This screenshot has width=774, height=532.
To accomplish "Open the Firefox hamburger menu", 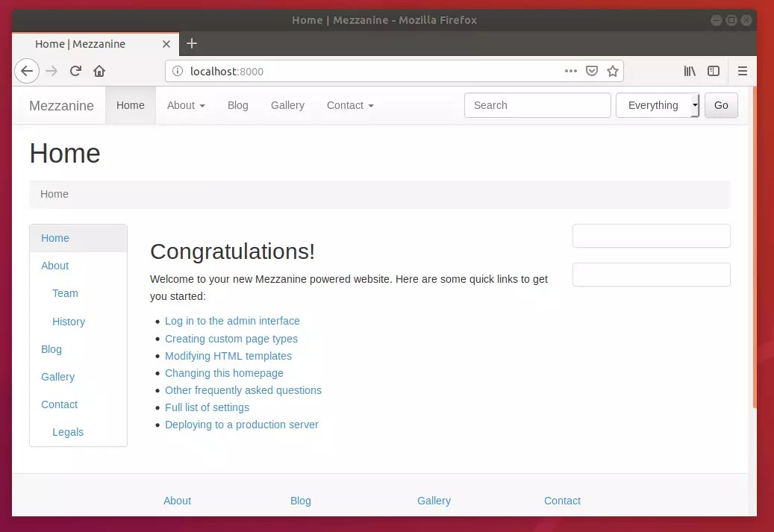I will pos(743,71).
